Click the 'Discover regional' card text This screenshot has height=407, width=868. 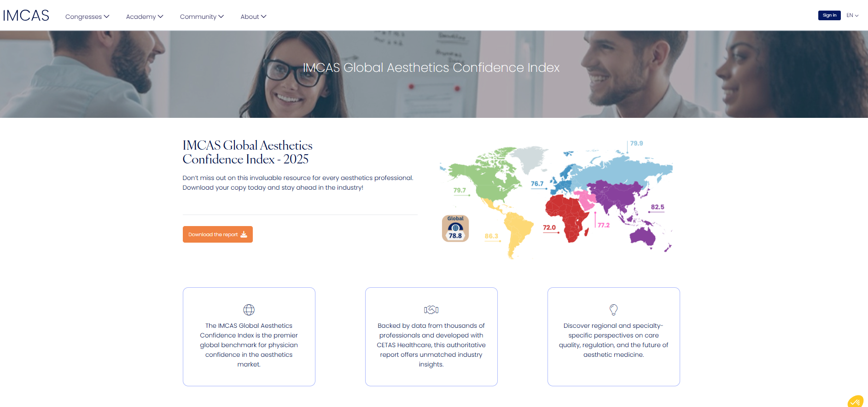(x=613, y=340)
